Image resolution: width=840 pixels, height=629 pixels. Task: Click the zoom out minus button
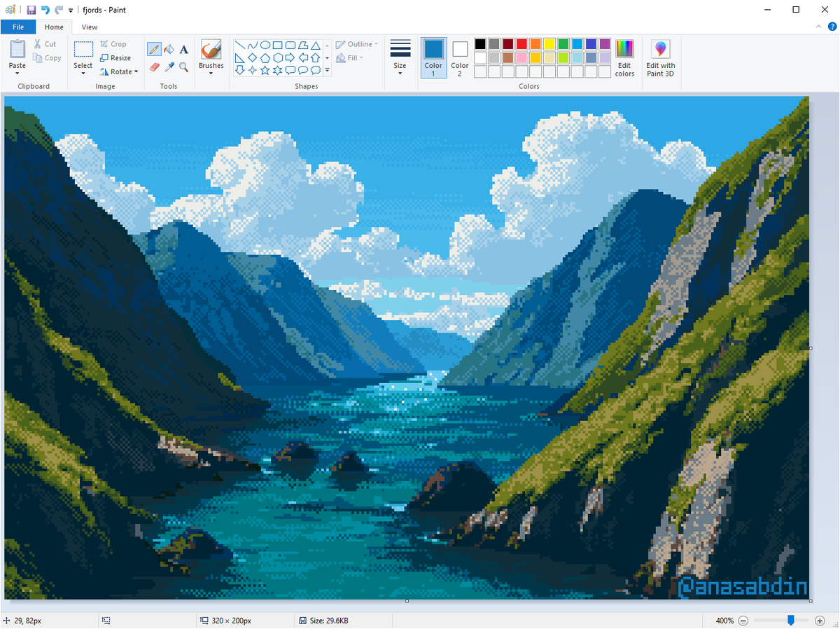pos(743,621)
